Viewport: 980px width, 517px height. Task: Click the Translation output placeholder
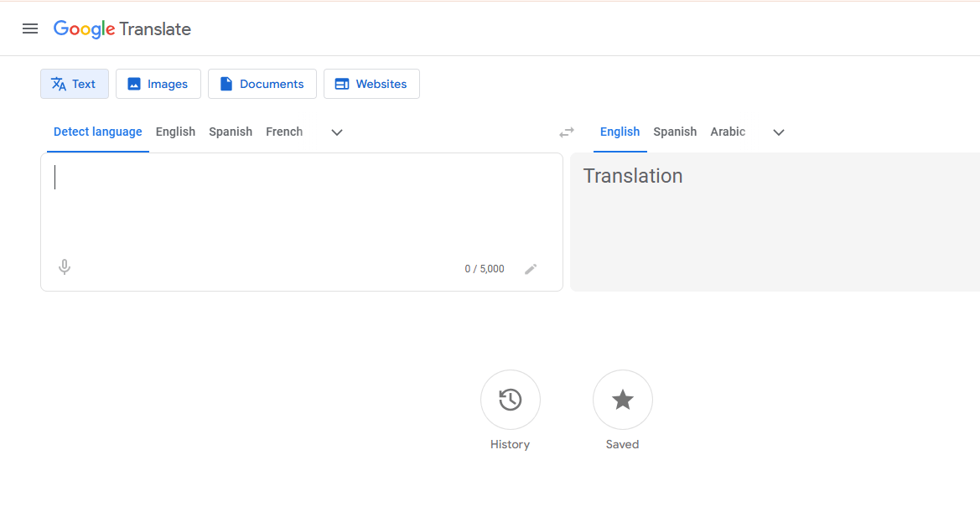(x=632, y=176)
